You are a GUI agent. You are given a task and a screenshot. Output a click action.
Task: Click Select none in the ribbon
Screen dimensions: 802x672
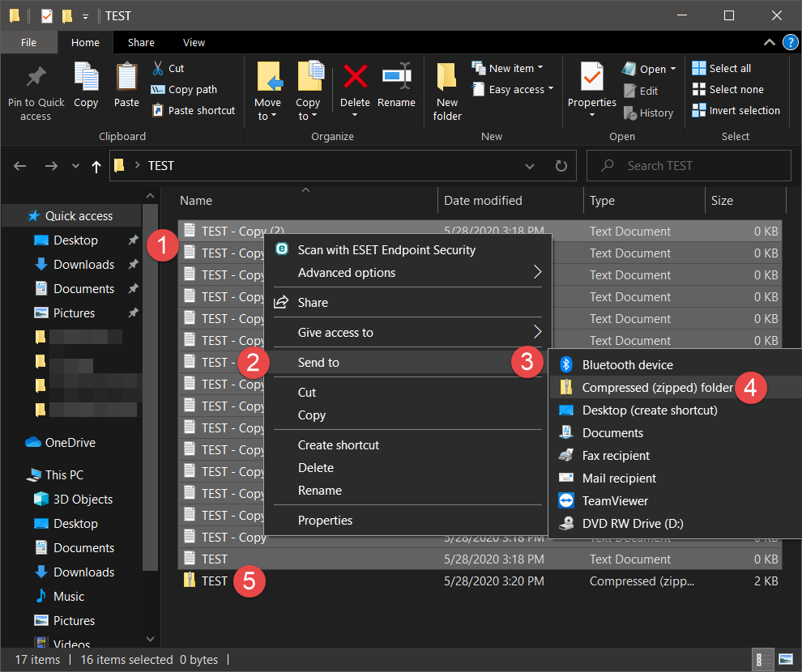tap(728, 89)
